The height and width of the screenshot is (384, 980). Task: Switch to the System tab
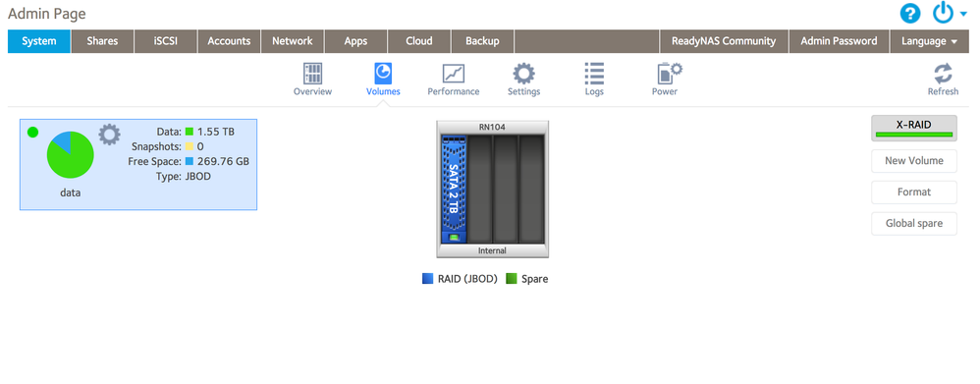[x=38, y=41]
